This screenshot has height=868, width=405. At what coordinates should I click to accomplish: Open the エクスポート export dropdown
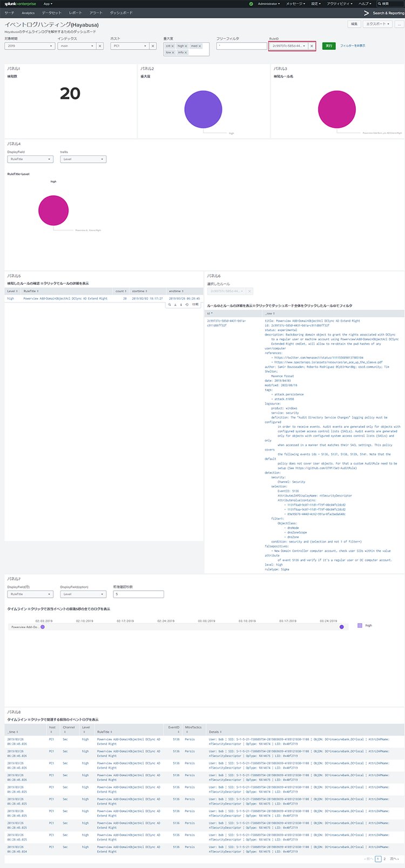(x=377, y=24)
